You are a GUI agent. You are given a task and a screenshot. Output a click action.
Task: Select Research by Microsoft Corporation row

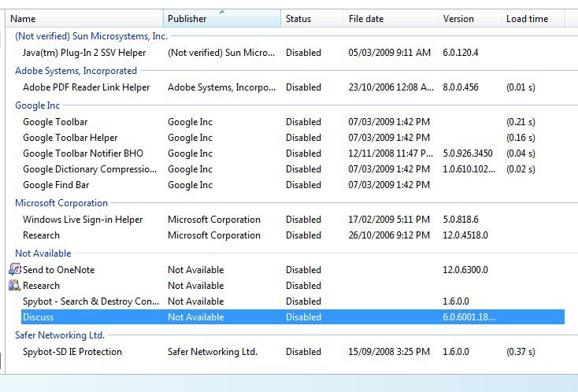pos(293,235)
